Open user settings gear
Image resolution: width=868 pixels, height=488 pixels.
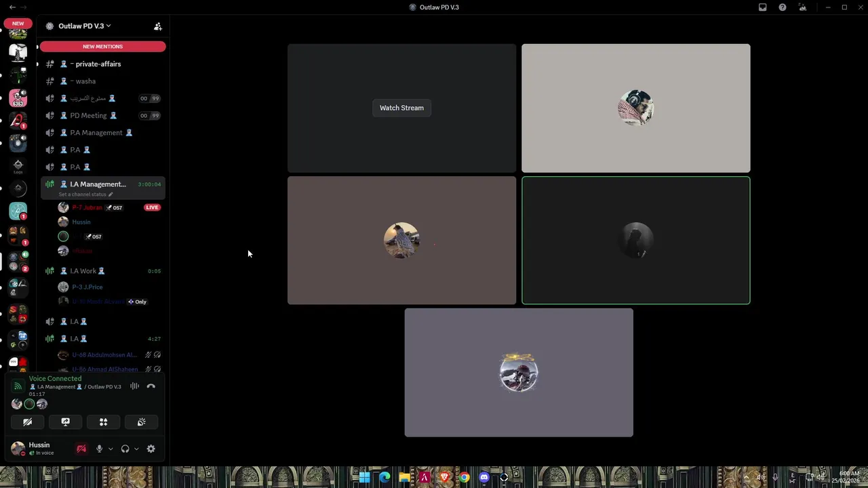[151, 449]
